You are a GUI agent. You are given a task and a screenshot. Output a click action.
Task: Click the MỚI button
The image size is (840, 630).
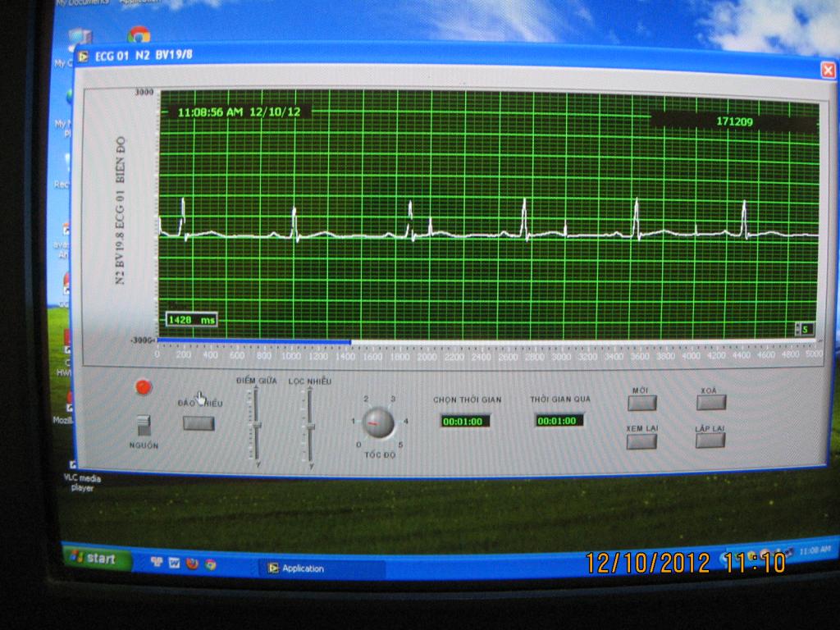(x=642, y=403)
